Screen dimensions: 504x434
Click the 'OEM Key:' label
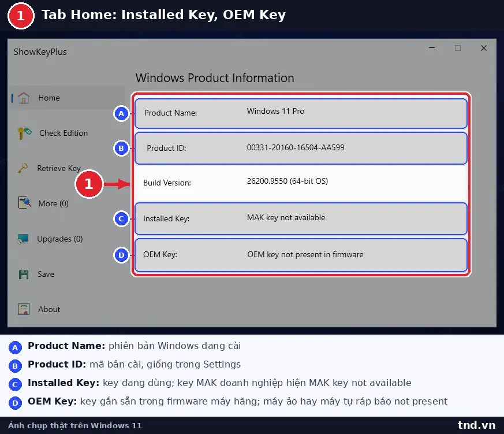[160, 254]
